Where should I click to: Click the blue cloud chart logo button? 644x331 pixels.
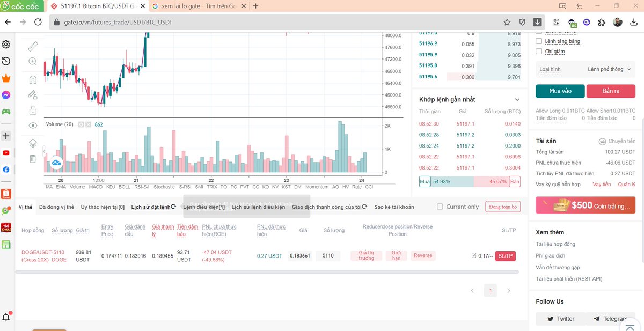pos(56,163)
